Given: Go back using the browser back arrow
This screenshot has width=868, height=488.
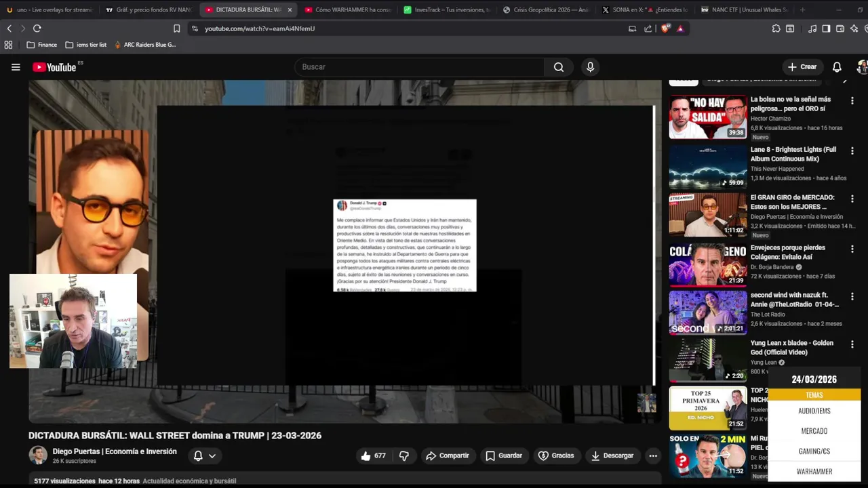Looking at the screenshot, I should pos(9,28).
